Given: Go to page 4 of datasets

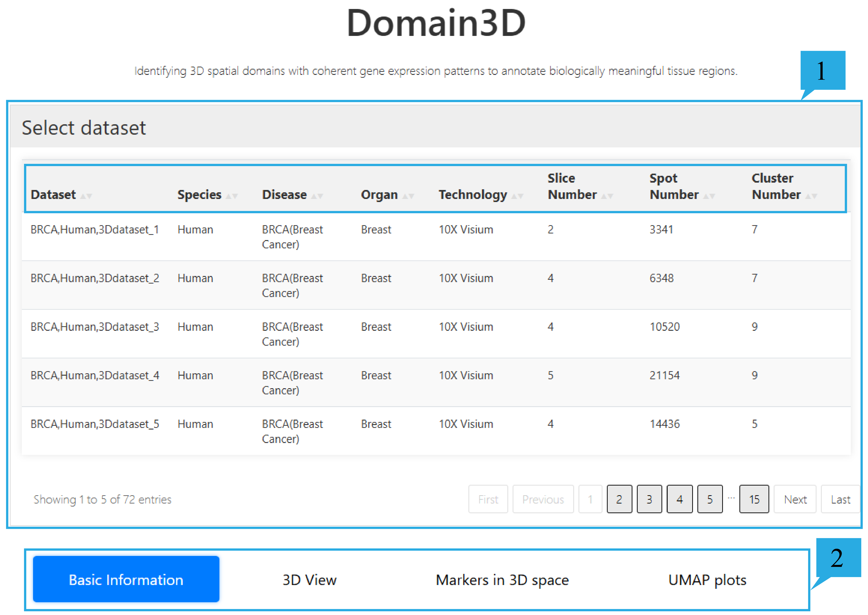Looking at the screenshot, I should pos(679,499).
